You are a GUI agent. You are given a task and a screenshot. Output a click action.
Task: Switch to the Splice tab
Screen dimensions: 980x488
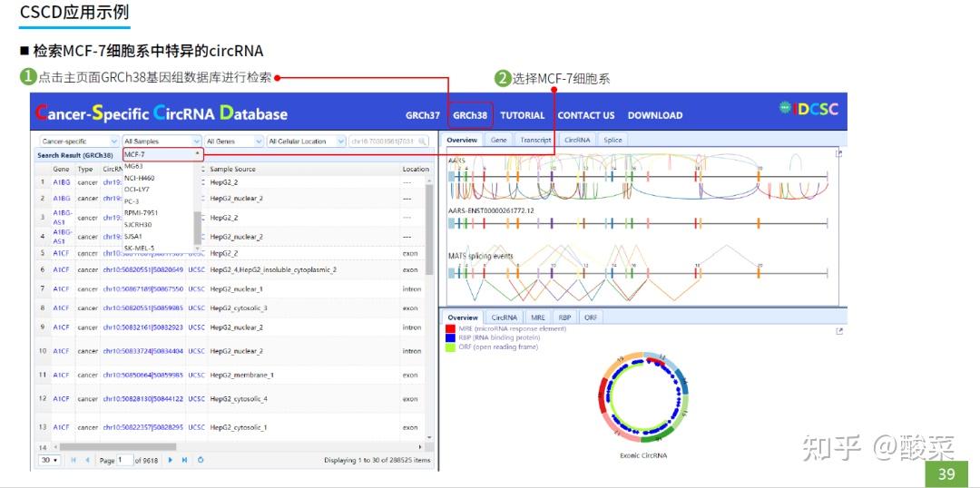coord(612,140)
